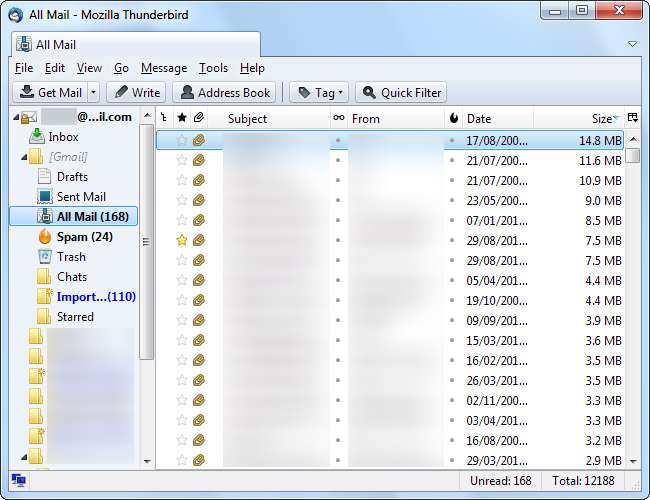
Task: Open the File menu
Action: tap(24, 68)
